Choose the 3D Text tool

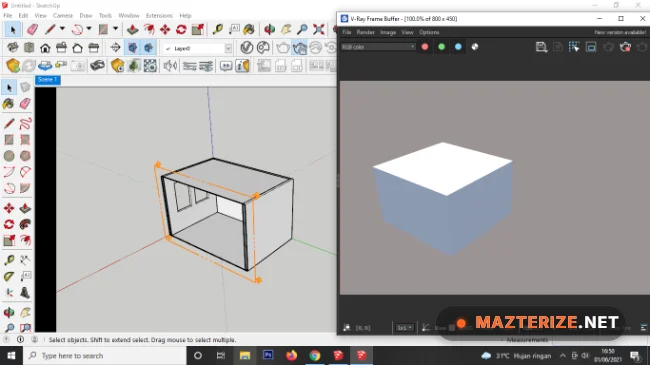coord(25,293)
